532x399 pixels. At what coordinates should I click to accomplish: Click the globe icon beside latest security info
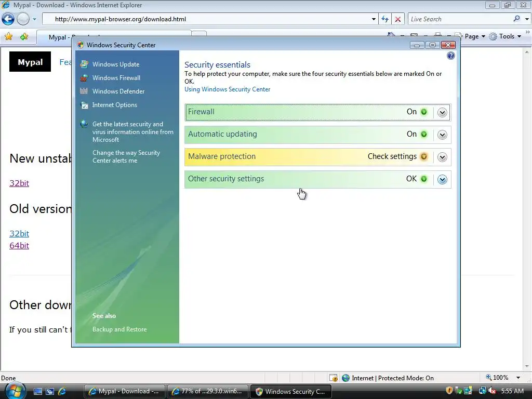coord(84,124)
